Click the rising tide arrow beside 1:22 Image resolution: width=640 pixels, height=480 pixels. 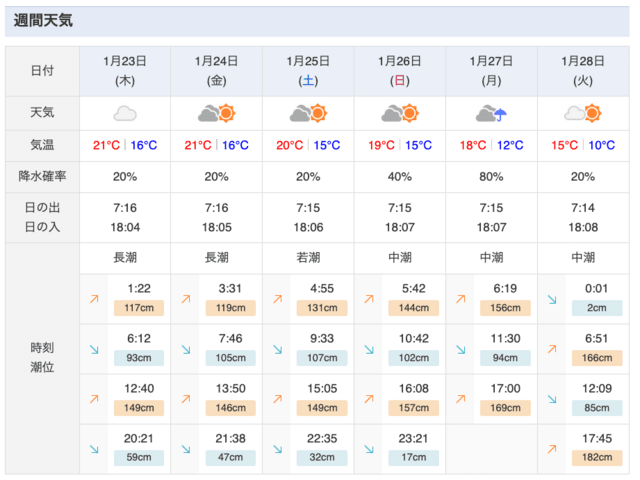tap(93, 298)
